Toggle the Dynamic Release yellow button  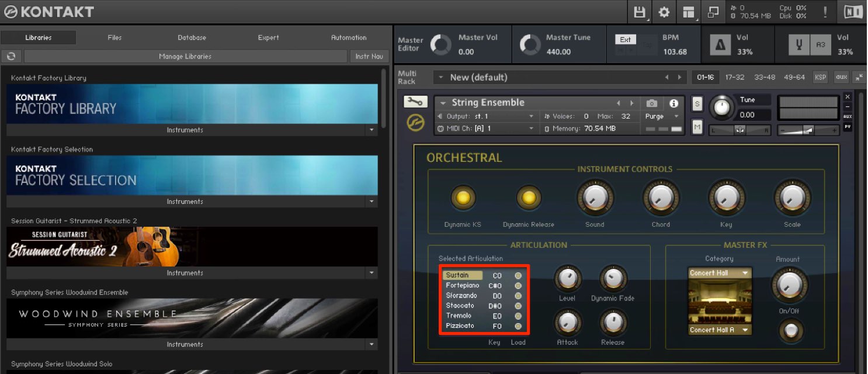click(529, 198)
